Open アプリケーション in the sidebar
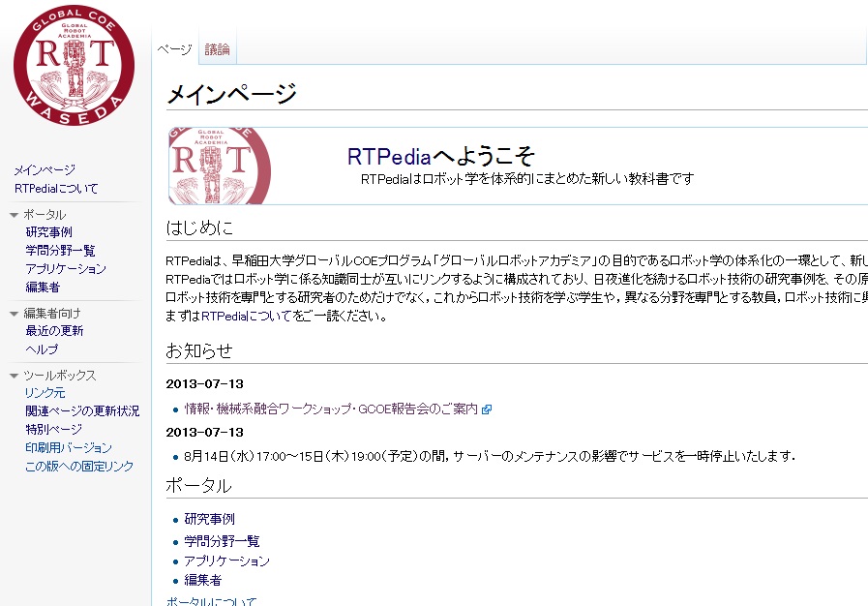 point(66,269)
